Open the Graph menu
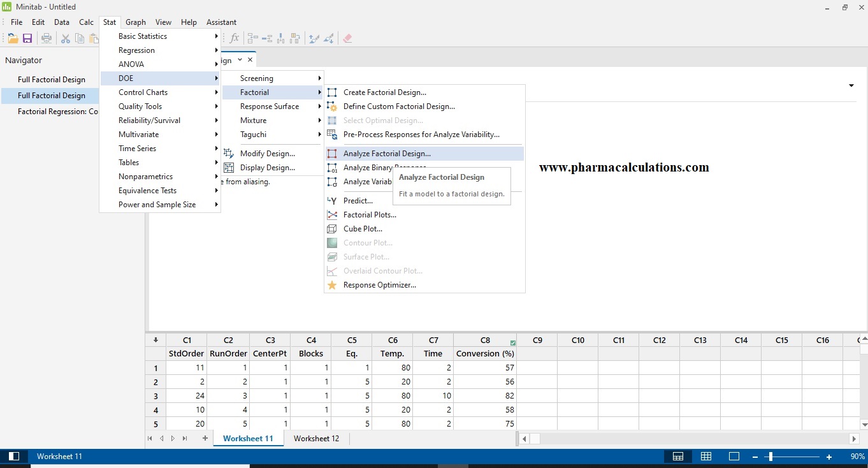This screenshot has width=868, height=468. coord(135,22)
